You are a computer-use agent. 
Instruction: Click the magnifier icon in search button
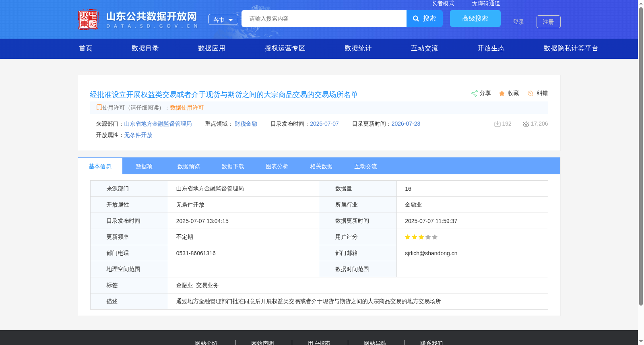416,19
